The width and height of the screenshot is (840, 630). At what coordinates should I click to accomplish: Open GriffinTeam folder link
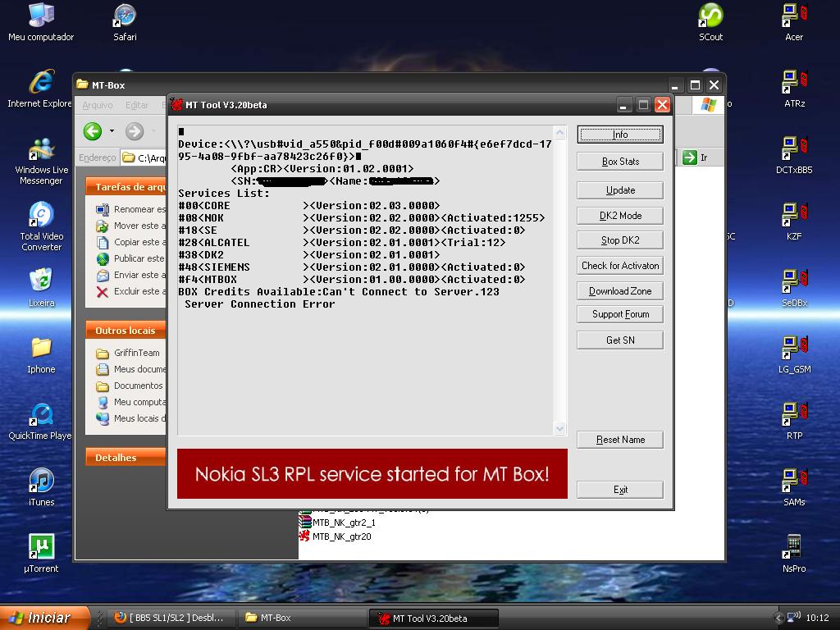pyautogui.click(x=128, y=353)
